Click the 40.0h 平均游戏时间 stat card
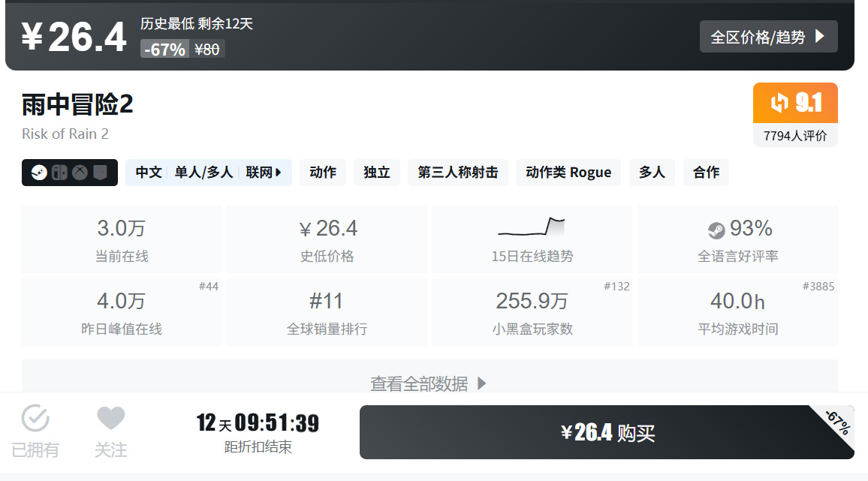Screen dimensions: 868x481 point(738,312)
